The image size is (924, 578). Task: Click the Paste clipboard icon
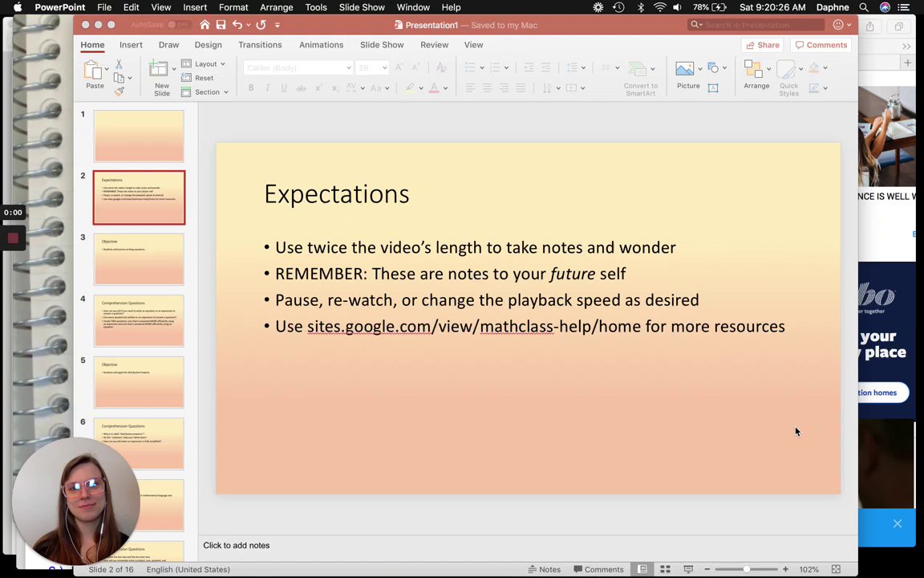92,70
